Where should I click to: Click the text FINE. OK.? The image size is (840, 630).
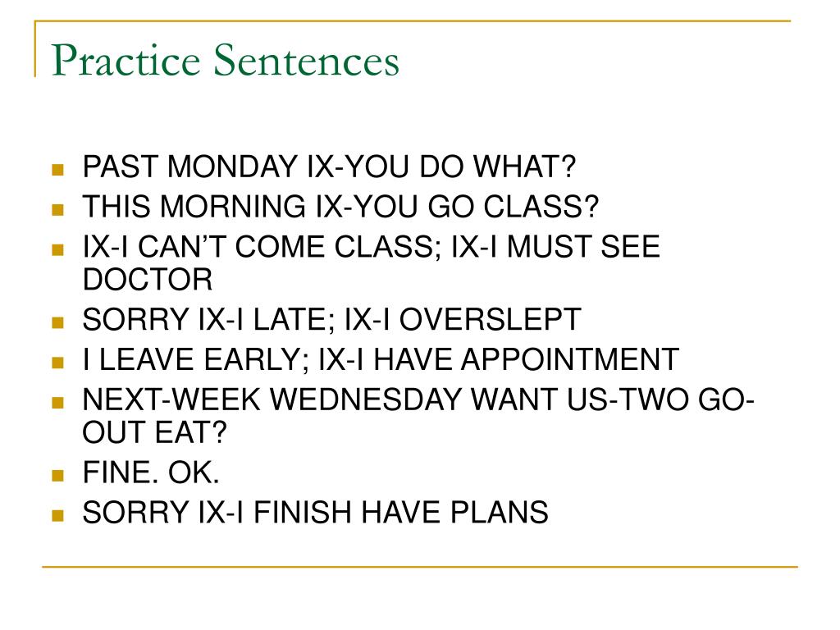(x=151, y=473)
